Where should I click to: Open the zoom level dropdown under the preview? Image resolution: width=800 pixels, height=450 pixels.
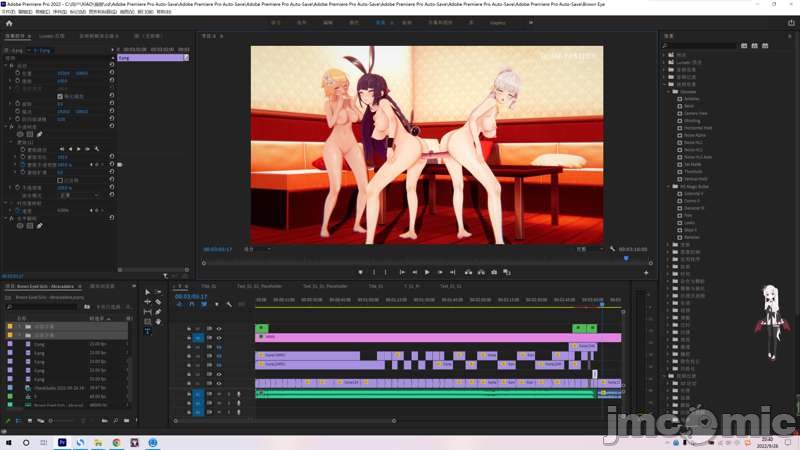256,249
